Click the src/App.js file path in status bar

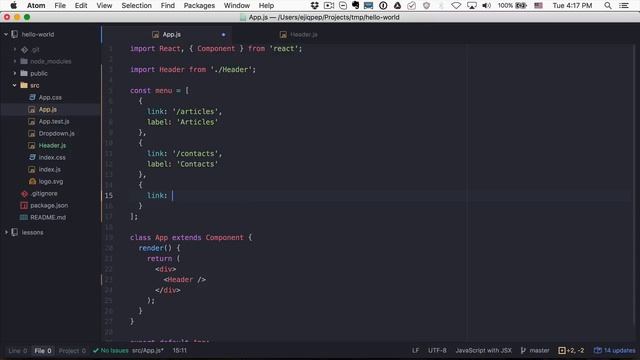[147, 351]
